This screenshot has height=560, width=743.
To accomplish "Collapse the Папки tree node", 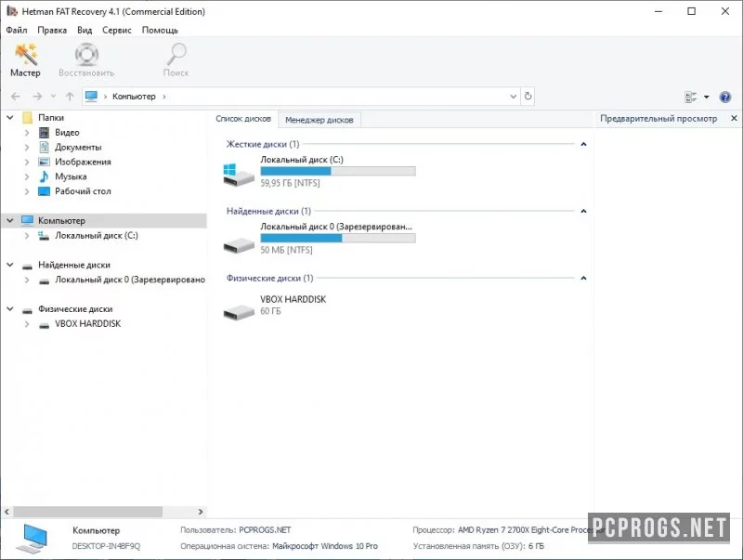I will point(10,118).
